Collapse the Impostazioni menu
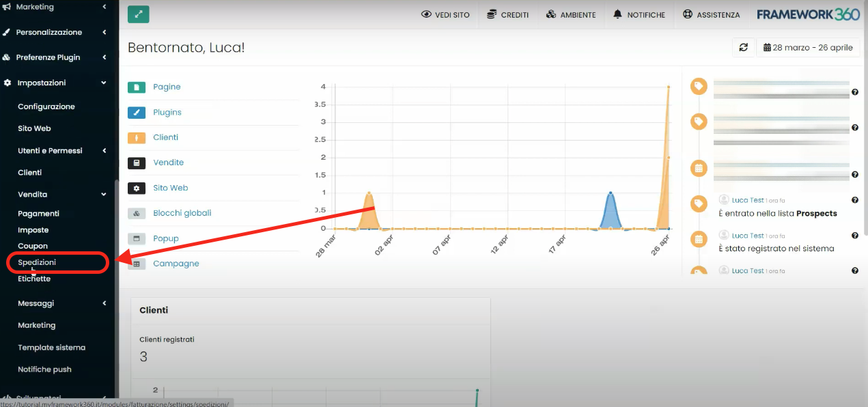The height and width of the screenshot is (407, 868). coord(104,83)
